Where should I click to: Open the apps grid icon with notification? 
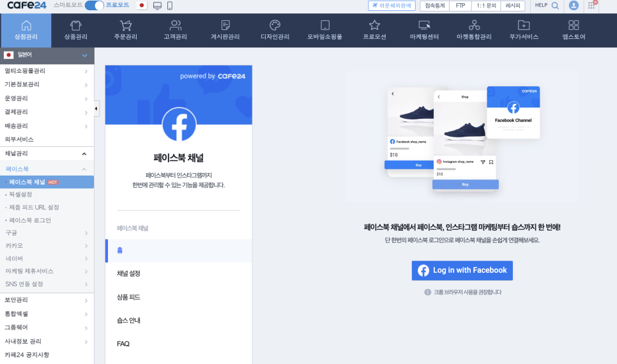(591, 6)
